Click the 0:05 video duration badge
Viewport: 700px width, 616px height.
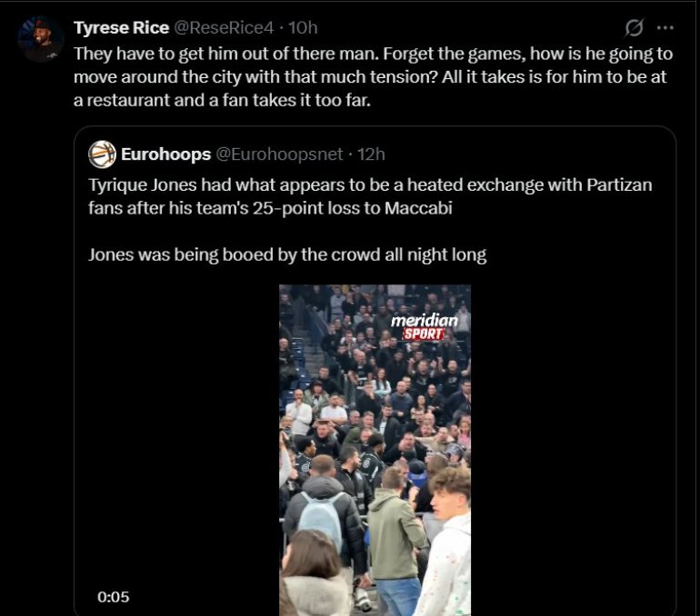pyautogui.click(x=114, y=597)
